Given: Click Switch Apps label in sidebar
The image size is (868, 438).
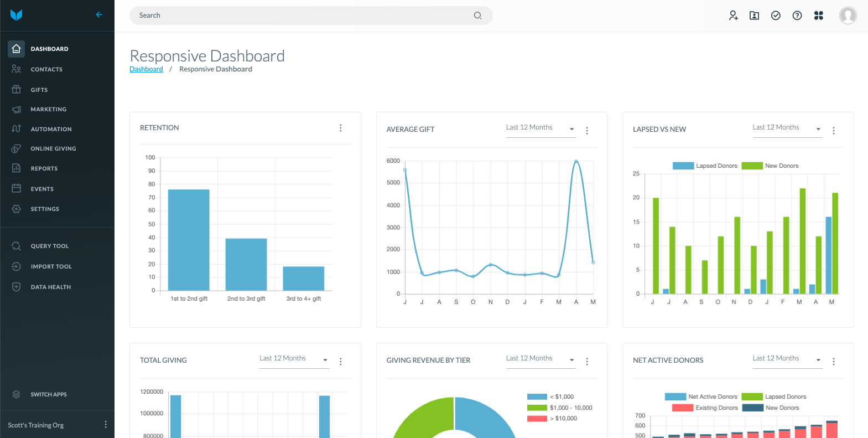Looking at the screenshot, I should pyautogui.click(x=49, y=395).
